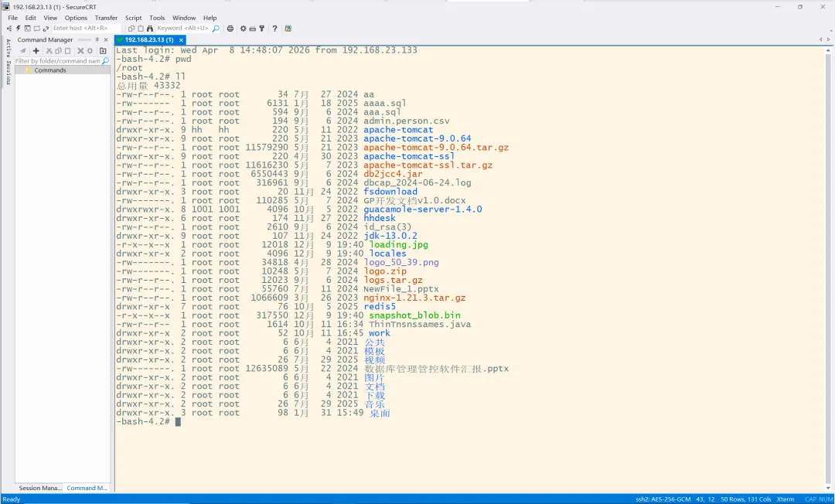Click the Find binoculars icon
The width and height of the screenshot is (835, 504).
pyautogui.click(x=150, y=29)
